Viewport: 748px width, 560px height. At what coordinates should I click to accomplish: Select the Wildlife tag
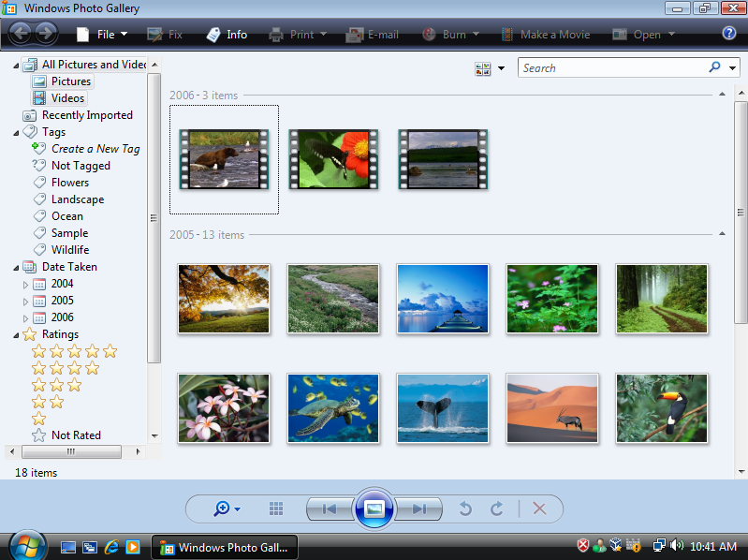click(70, 250)
